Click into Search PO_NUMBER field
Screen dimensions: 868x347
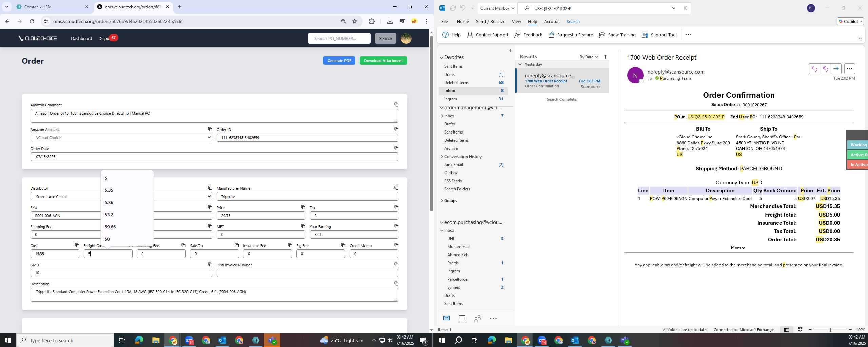coord(339,38)
